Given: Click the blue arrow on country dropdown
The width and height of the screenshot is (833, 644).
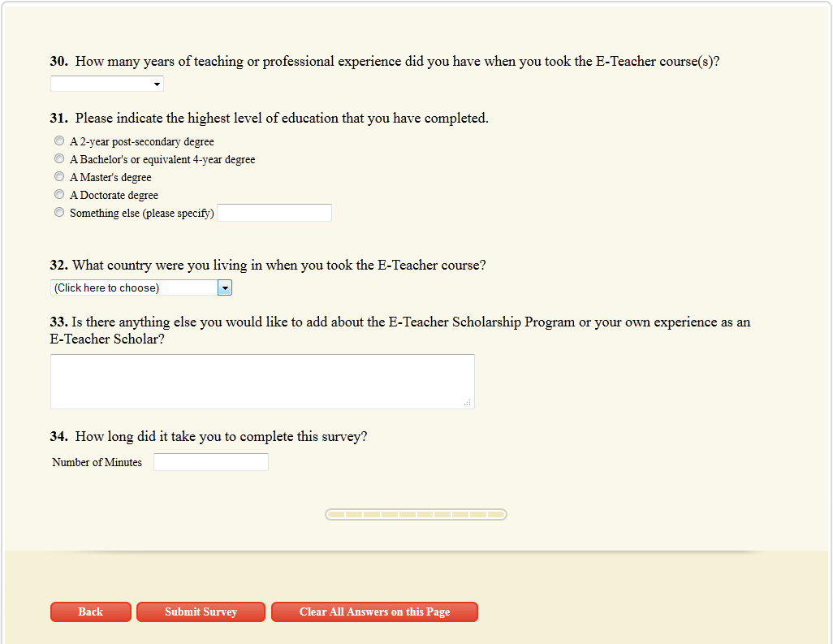Looking at the screenshot, I should [225, 287].
